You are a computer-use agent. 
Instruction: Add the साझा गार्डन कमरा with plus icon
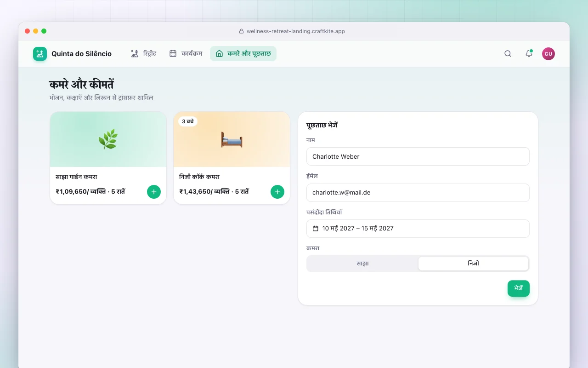point(154,192)
